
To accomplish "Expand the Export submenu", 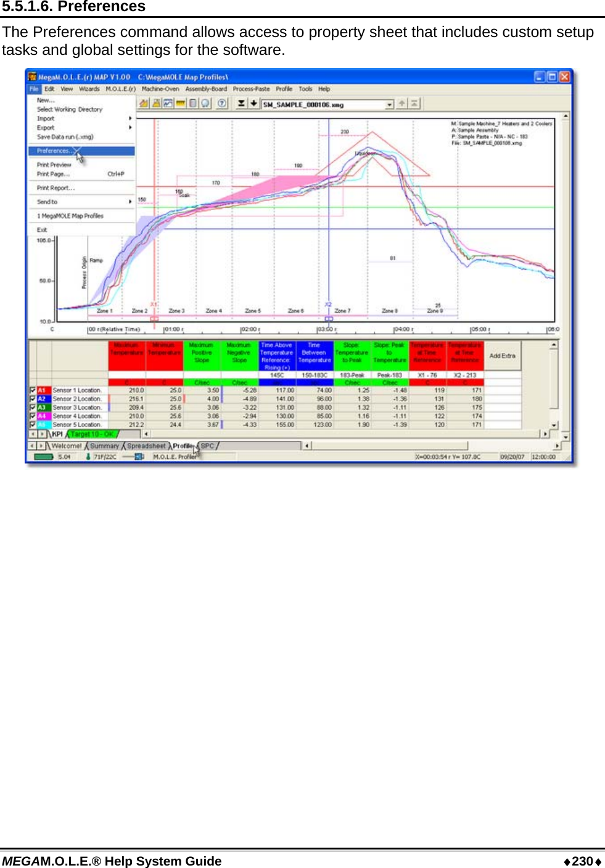I will [81, 128].
